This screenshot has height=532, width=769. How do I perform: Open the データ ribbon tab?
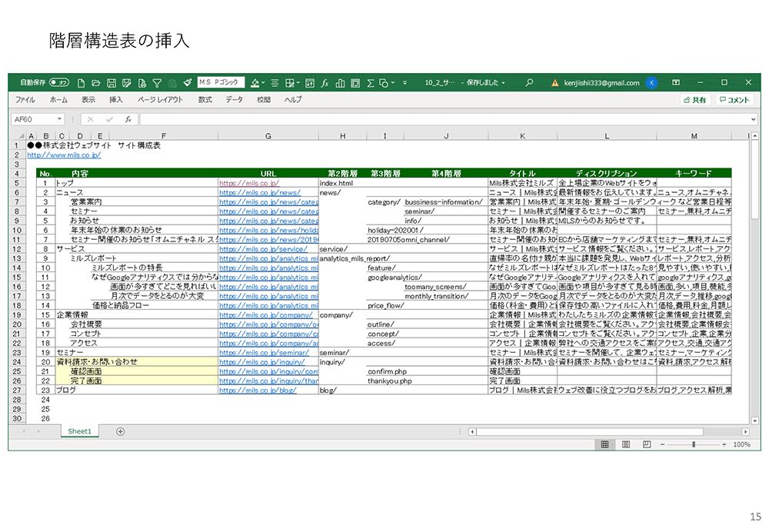tap(233, 99)
